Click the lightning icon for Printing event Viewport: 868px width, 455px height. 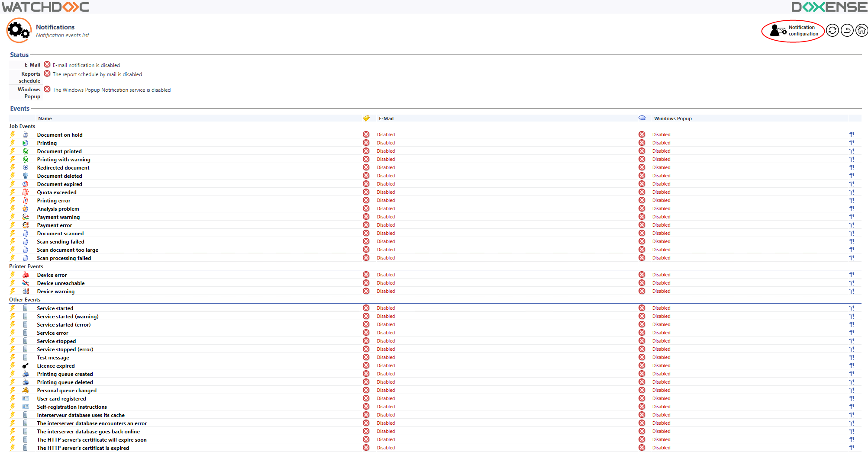click(x=13, y=143)
